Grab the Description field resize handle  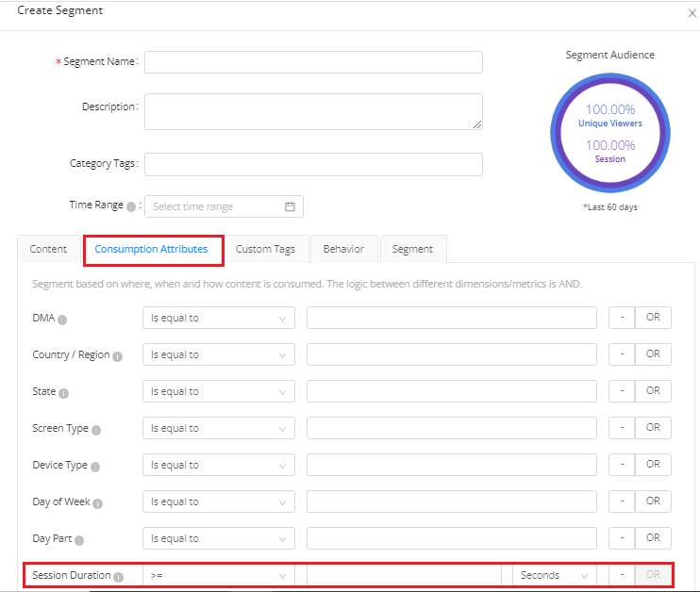click(x=477, y=124)
